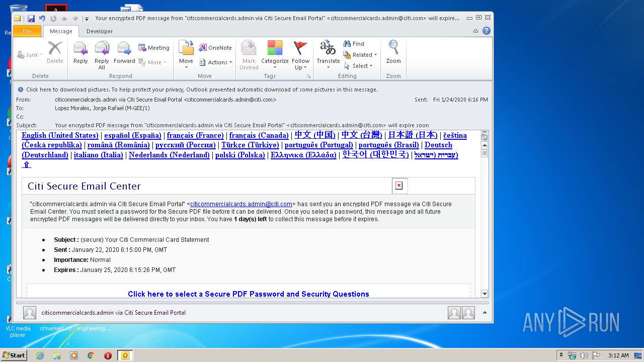This screenshot has height=362, width=644.
Task: Open the Related dropdown
Action: click(x=360, y=55)
